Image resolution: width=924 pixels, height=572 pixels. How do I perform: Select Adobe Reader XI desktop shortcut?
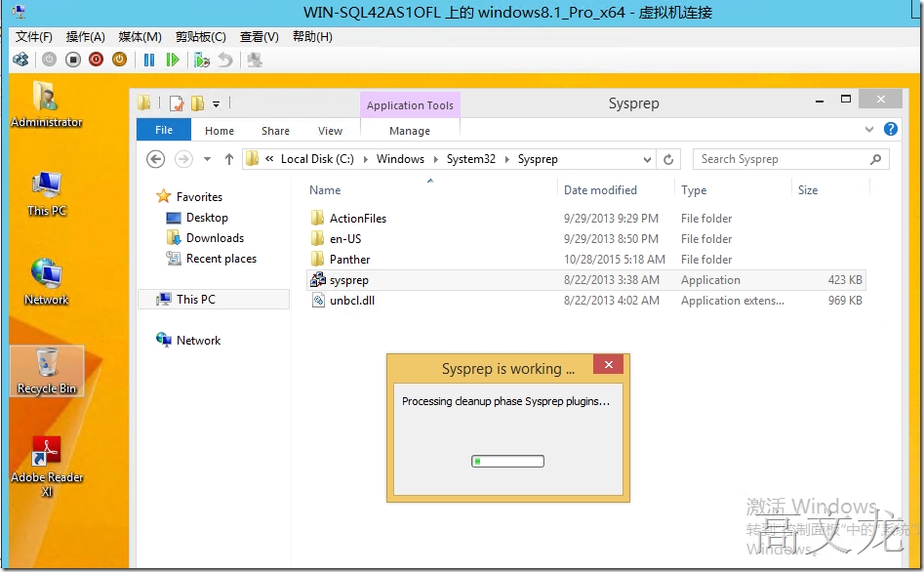47,466
